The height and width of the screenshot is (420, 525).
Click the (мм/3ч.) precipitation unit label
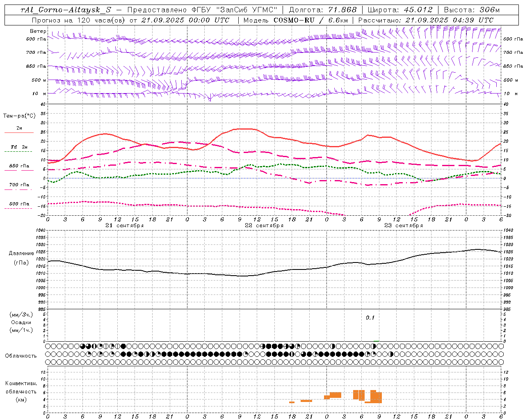pos(21,315)
